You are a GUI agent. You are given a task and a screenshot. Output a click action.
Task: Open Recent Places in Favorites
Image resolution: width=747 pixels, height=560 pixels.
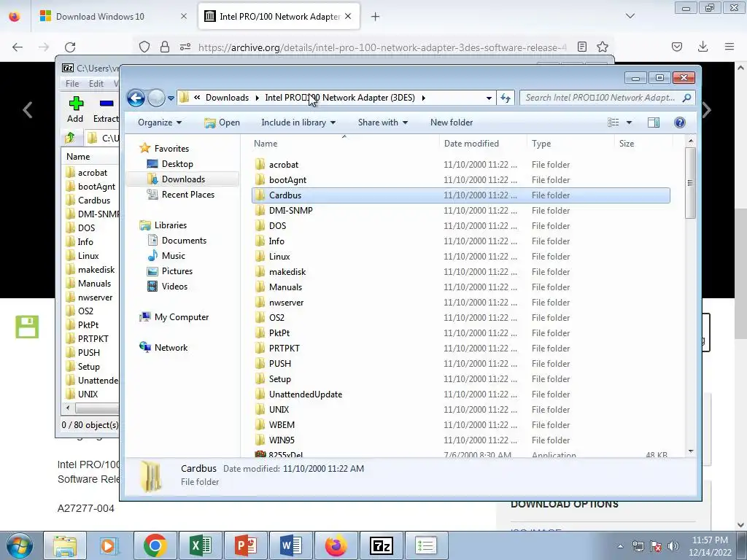point(187,194)
